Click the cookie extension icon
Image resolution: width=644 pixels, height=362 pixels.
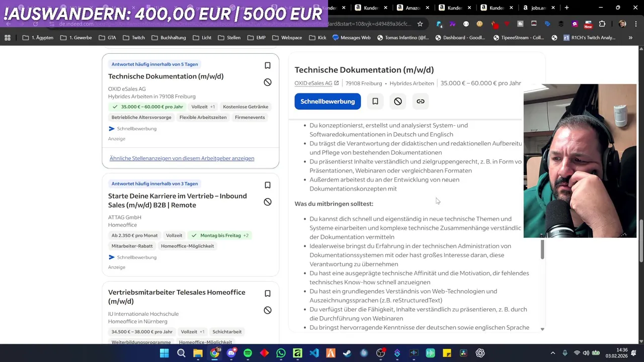pos(479,24)
